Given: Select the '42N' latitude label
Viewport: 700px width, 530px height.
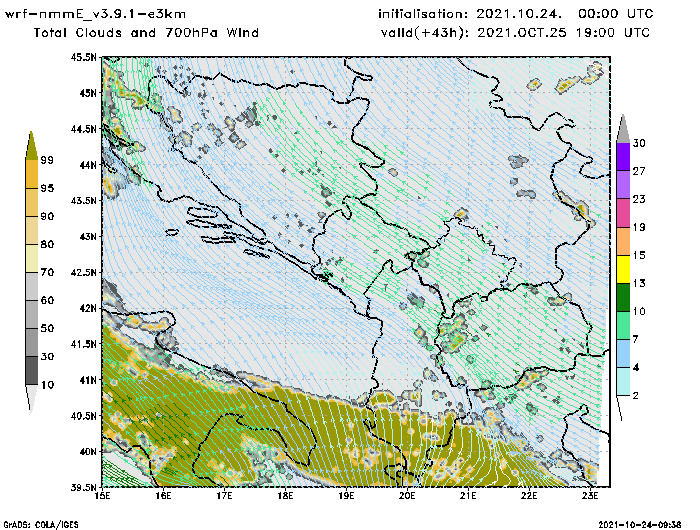Looking at the screenshot, I should pyautogui.click(x=88, y=308).
